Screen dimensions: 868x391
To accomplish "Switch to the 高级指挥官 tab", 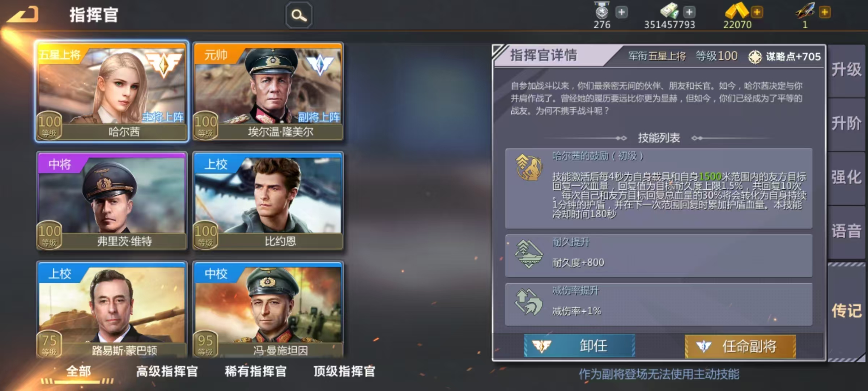I will (x=167, y=371).
